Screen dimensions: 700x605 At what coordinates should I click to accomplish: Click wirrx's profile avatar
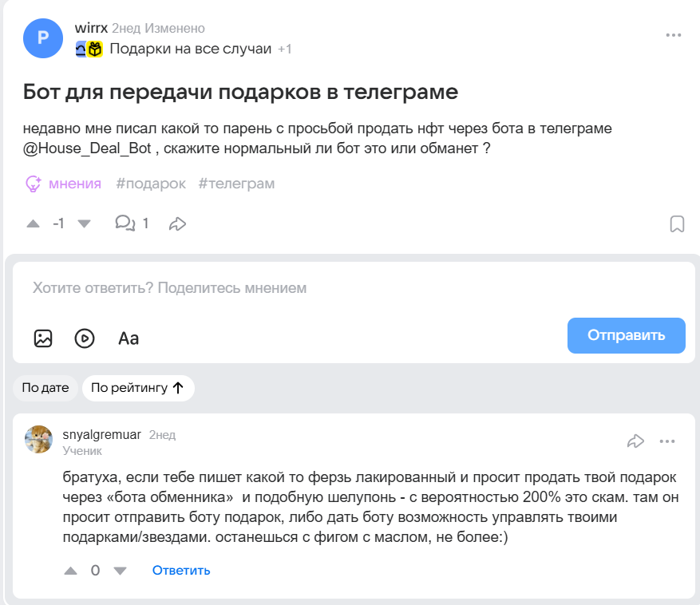coord(43,38)
